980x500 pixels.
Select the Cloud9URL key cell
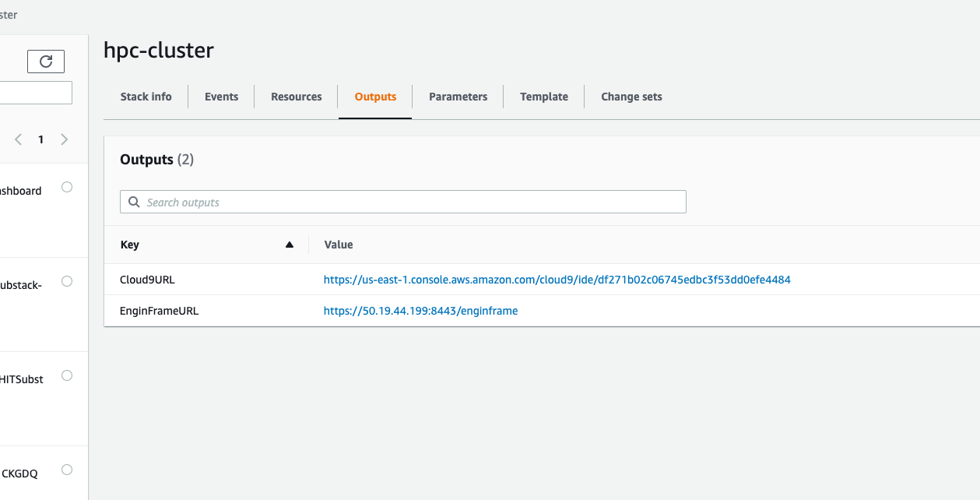(x=147, y=280)
